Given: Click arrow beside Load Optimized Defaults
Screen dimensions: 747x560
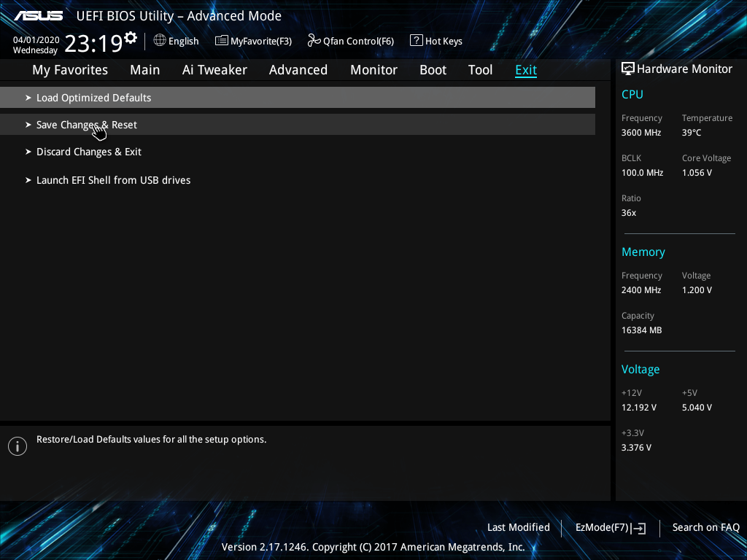Looking at the screenshot, I should click(28, 98).
